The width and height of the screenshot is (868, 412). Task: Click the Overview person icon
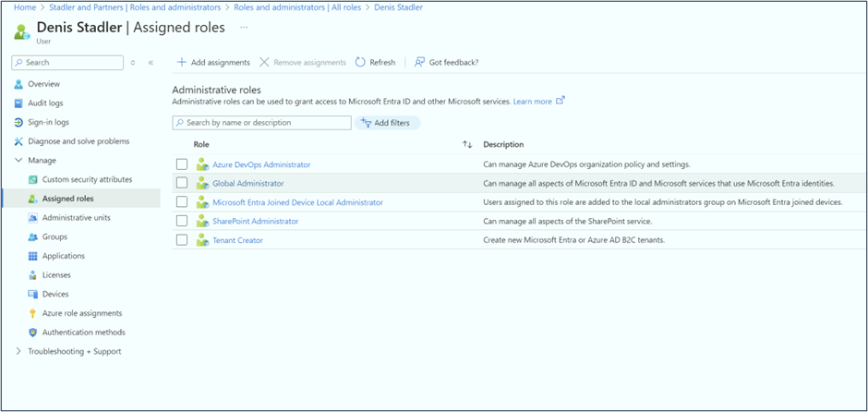tap(18, 84)
